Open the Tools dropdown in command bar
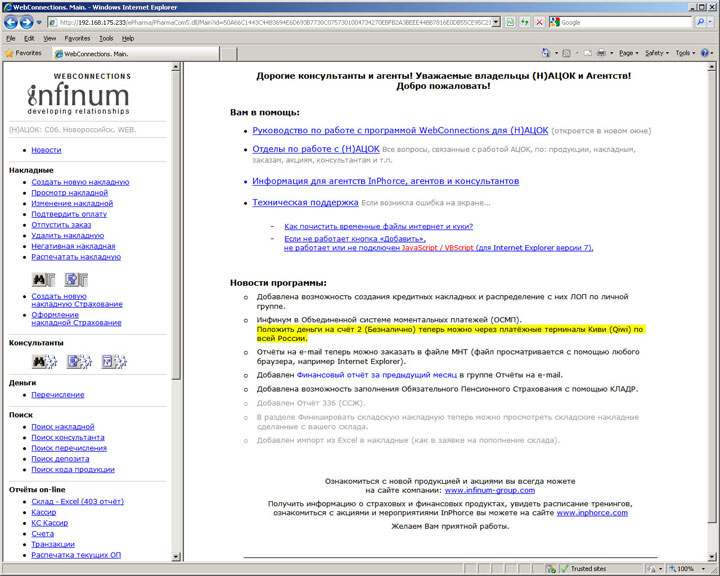Viewport: 720px width, 576px height. coord(685,53)
